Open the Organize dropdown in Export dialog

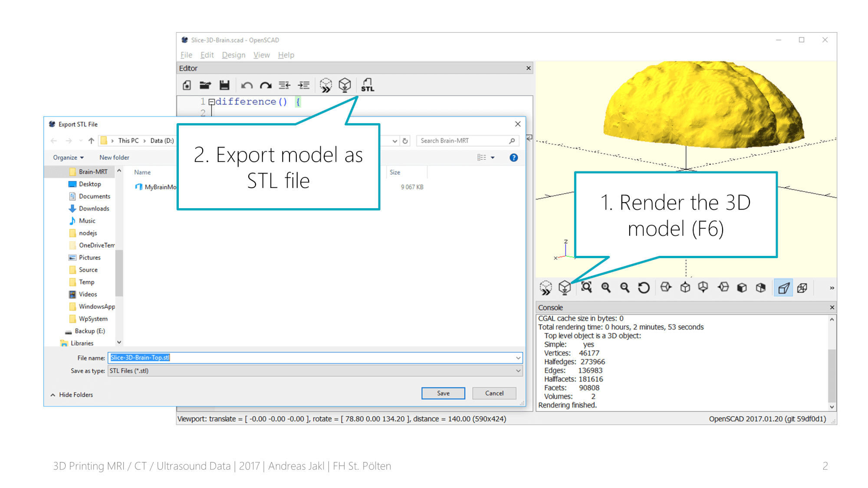point(68,157)
